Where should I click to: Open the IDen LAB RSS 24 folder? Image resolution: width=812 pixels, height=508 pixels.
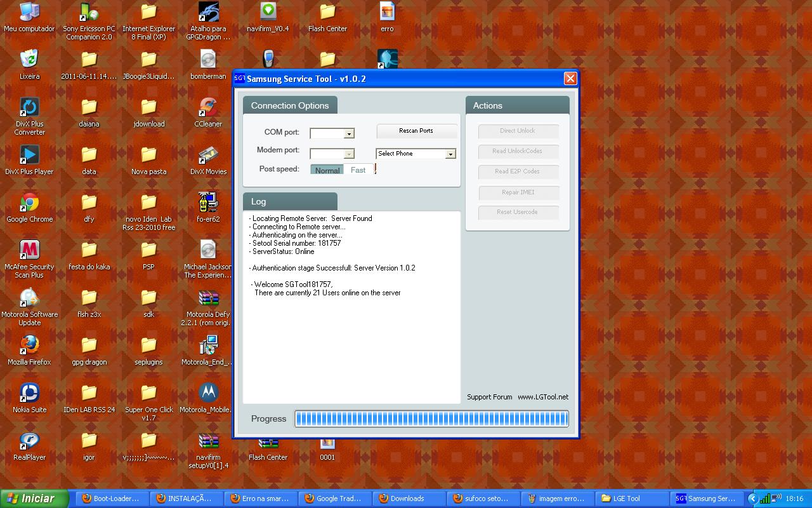pos(89,398)
